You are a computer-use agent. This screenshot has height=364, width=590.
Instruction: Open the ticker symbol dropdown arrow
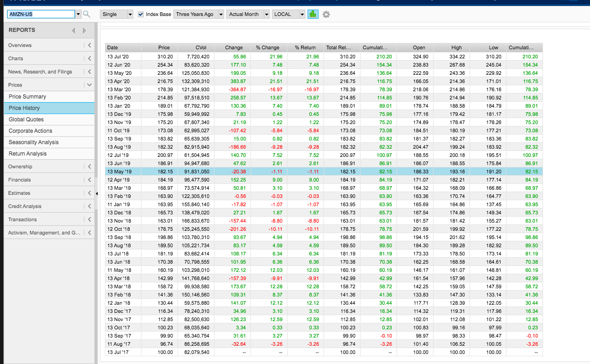(x=78, y=14)
